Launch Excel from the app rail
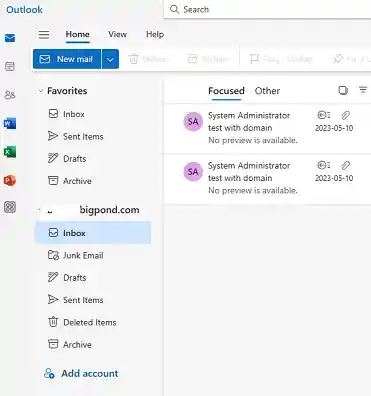The image size is (371, 396). [10, 152]
